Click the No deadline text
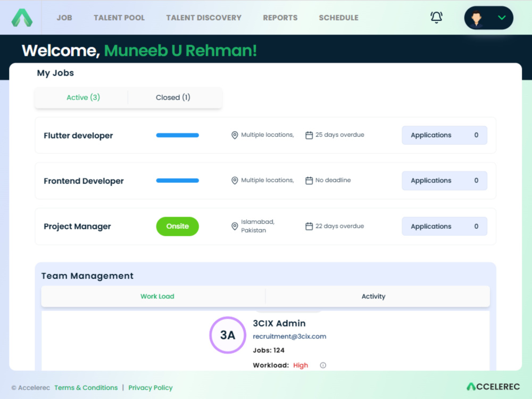 (333, 180)
